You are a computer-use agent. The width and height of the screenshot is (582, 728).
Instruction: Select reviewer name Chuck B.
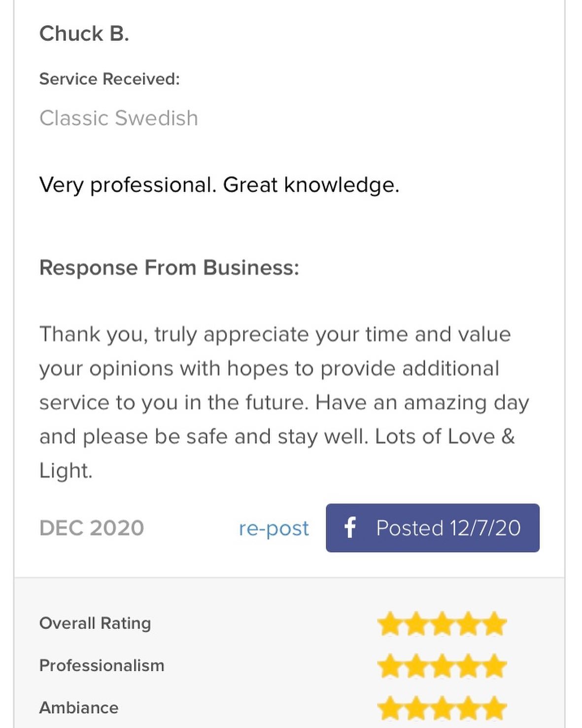(84, 34)
